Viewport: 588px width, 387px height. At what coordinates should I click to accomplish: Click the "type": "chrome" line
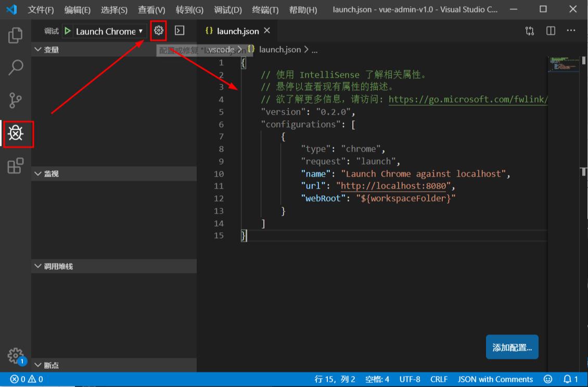tap(343, 149)
